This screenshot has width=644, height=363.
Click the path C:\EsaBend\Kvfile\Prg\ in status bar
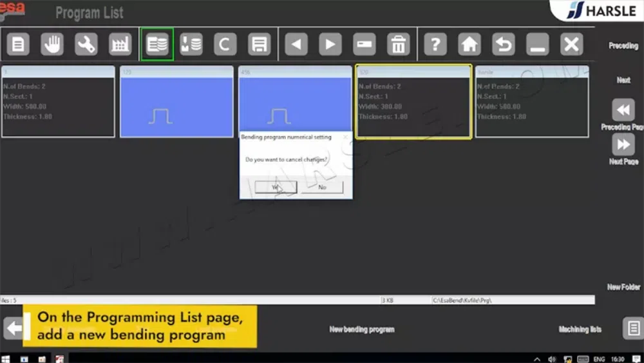(x=462, y=300)
